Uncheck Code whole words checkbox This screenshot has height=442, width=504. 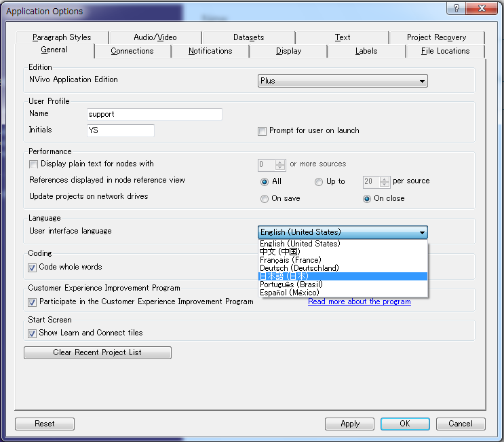click(x=32, y=268)
